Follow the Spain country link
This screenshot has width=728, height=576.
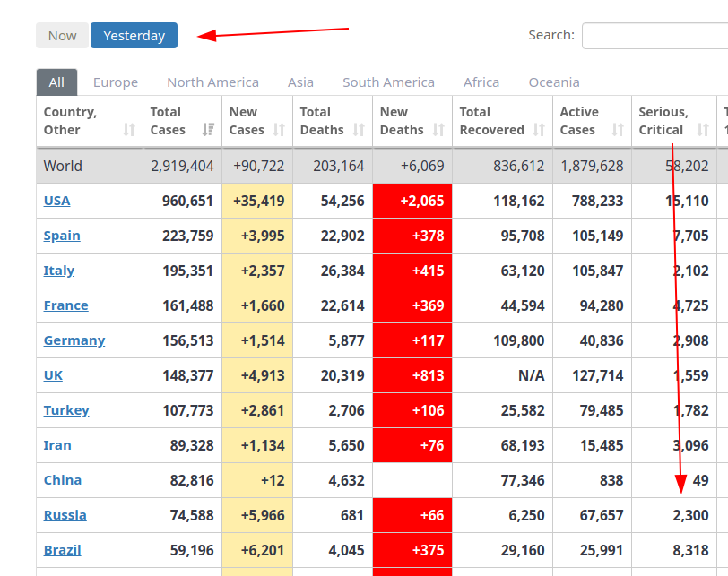coord(62,236)
